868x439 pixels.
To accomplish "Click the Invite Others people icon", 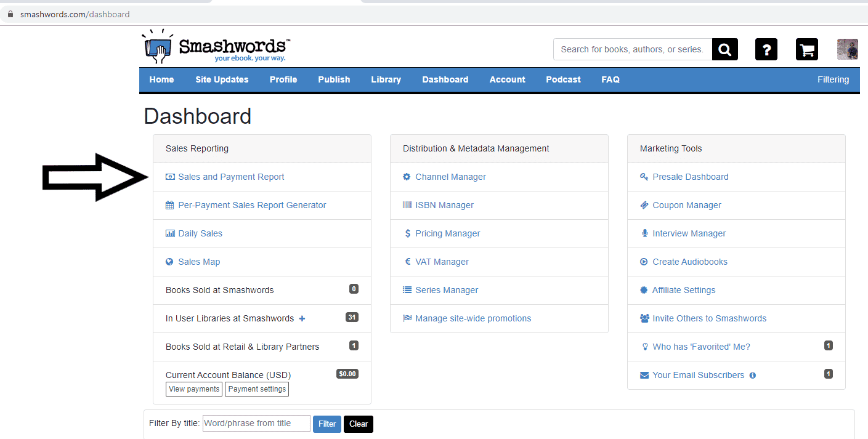I will [x=644, y=318].
